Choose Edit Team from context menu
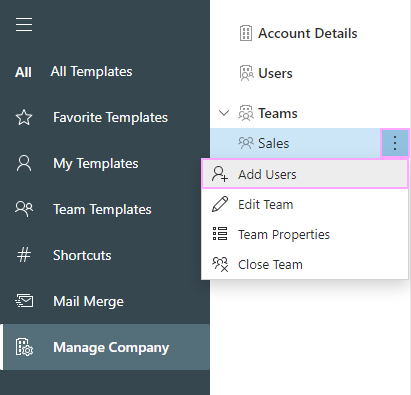The image size is (411, 395). point(305,204)
